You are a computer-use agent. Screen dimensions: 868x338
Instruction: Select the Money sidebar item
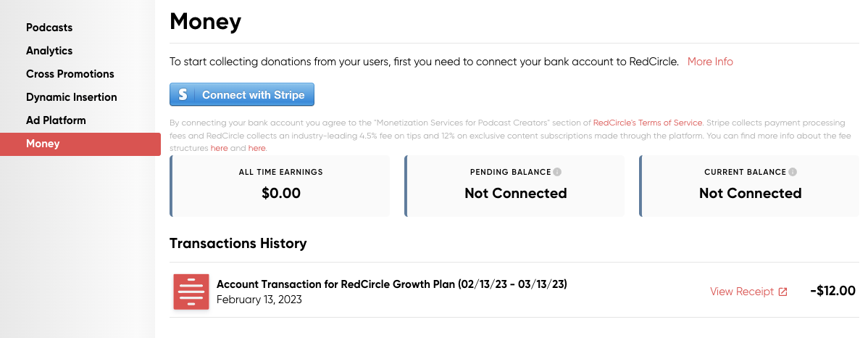pos(43,144)
